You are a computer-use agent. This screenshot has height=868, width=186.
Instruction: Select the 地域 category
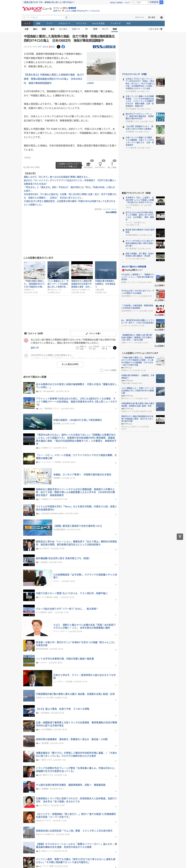tap(115, 29)
